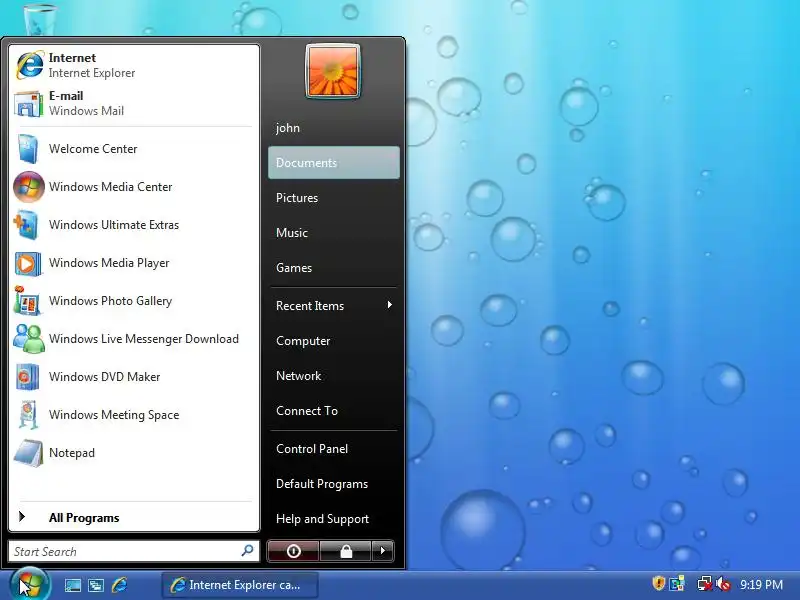Open Recycle Bin on desktop

tap(40, 18)
